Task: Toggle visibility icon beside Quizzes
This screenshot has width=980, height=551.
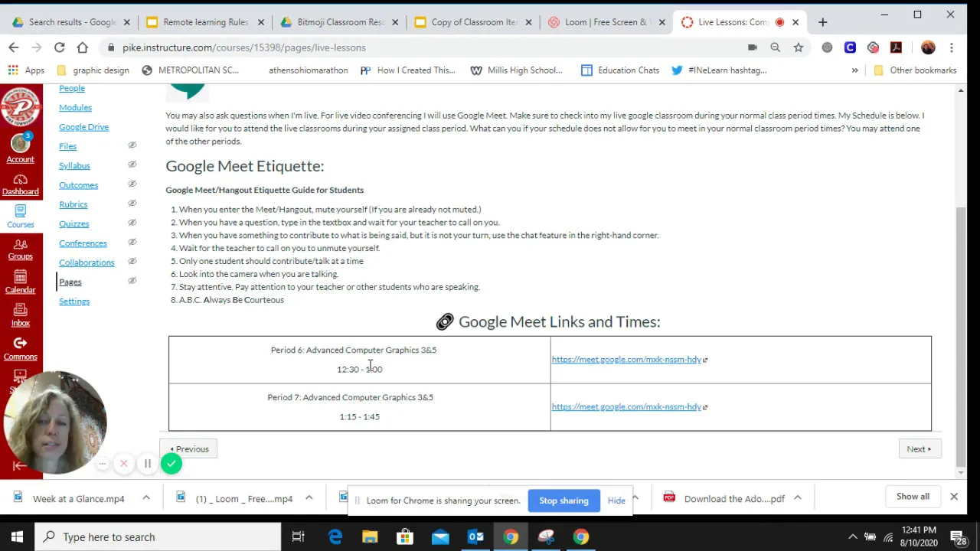Action: pyautogui.click(x=132, y=223)
